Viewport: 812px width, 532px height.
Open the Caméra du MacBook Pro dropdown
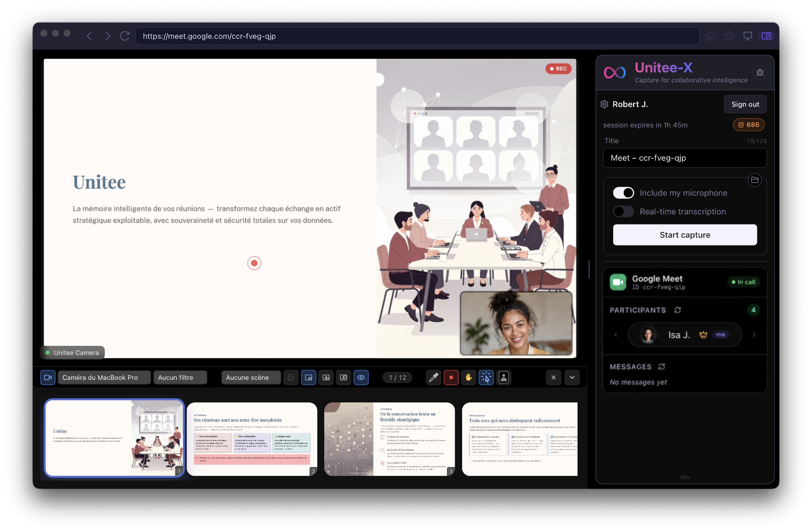tap(104, 377)
